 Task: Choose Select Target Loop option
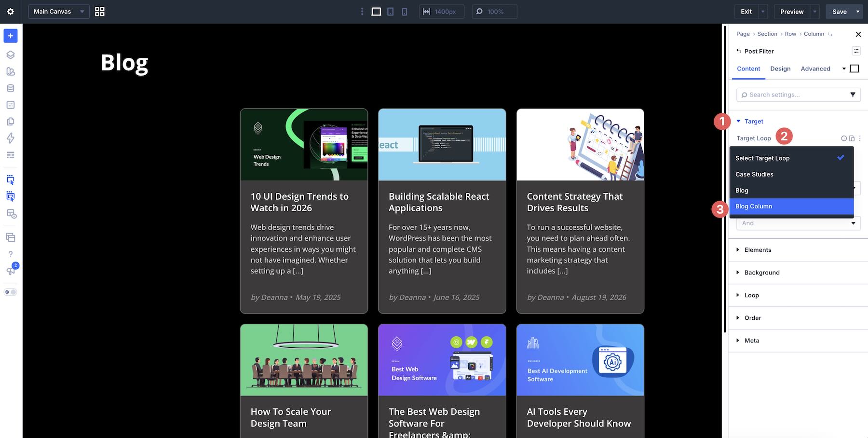coord(791,158)
